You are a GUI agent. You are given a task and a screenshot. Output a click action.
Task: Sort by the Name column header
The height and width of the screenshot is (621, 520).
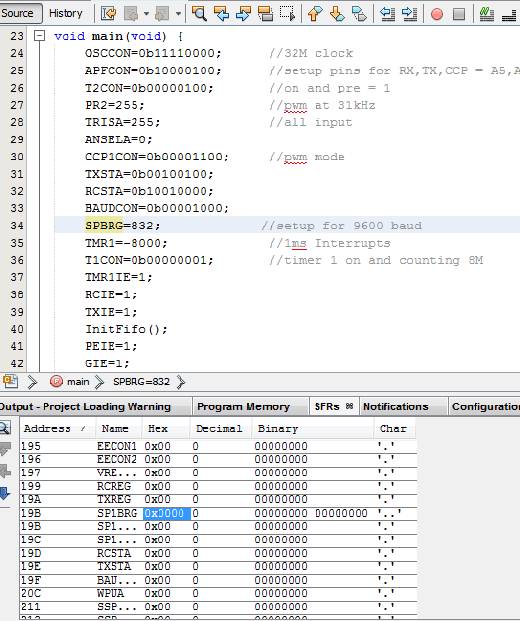118,429
